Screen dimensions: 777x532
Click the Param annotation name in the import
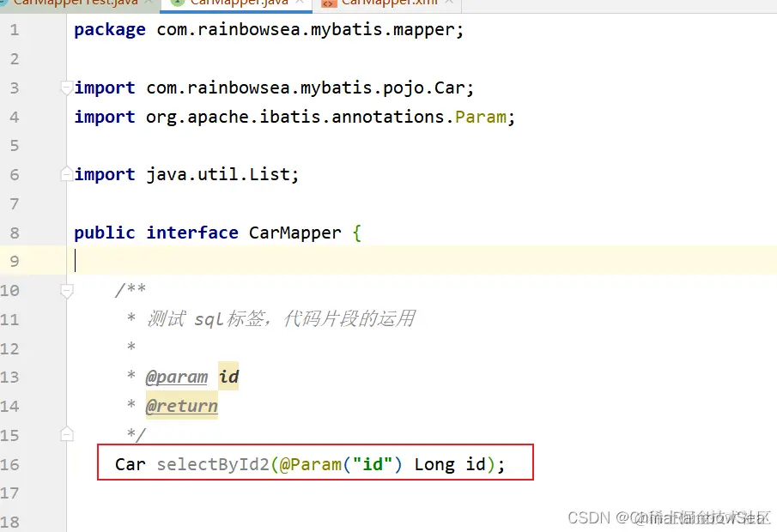[481, 117]
